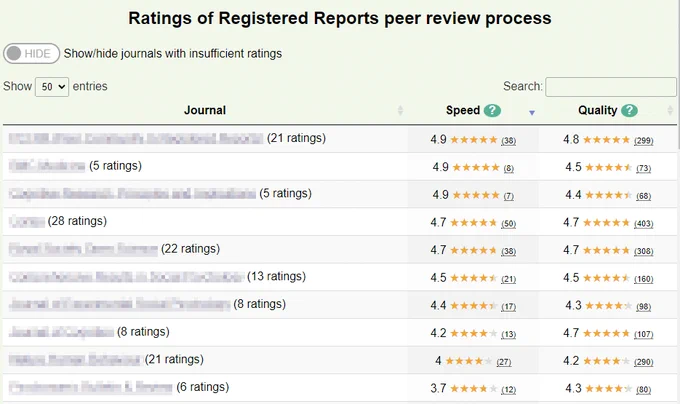Sort by Speed using the down arrow
The image size is (680, 404).
point(532,113)
